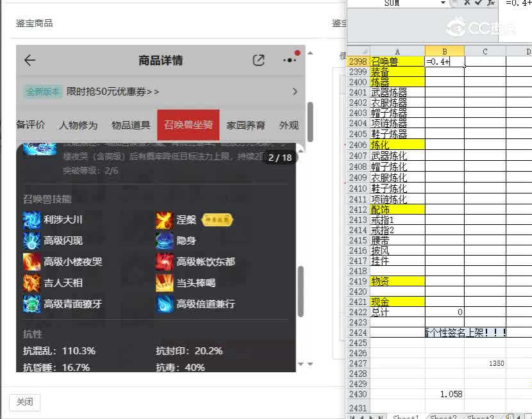Expand the 限时抢50元优惠券 banner chevron
The width and height of the screenshot is (532, 419).
[x=295, y=92]
